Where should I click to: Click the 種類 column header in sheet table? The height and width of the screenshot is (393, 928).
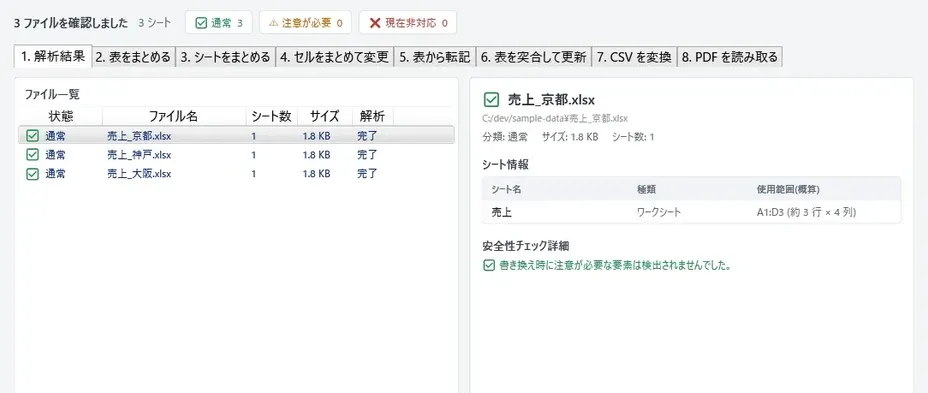[646, 189]
